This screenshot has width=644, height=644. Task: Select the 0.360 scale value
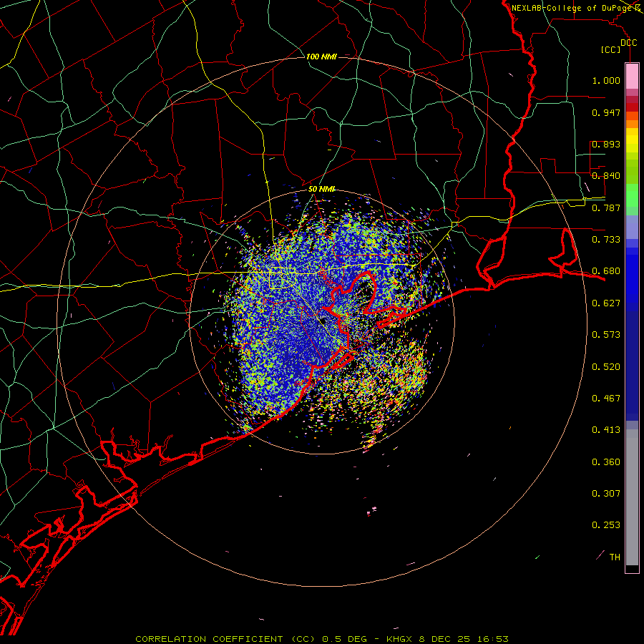click(x=606, y=462)
